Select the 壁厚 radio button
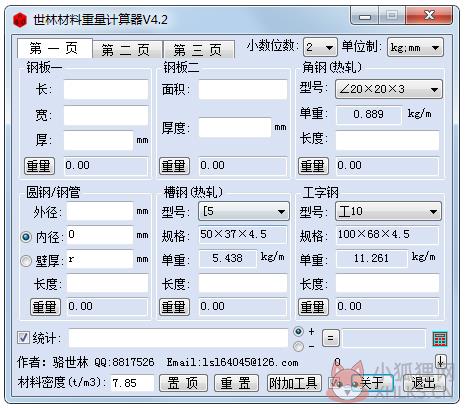 [26, 261]
